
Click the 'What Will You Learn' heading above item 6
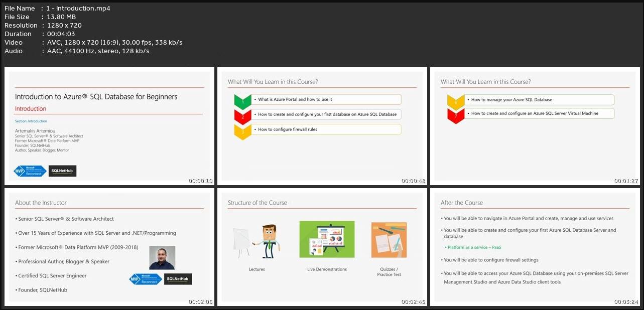[x=485, y=82]
